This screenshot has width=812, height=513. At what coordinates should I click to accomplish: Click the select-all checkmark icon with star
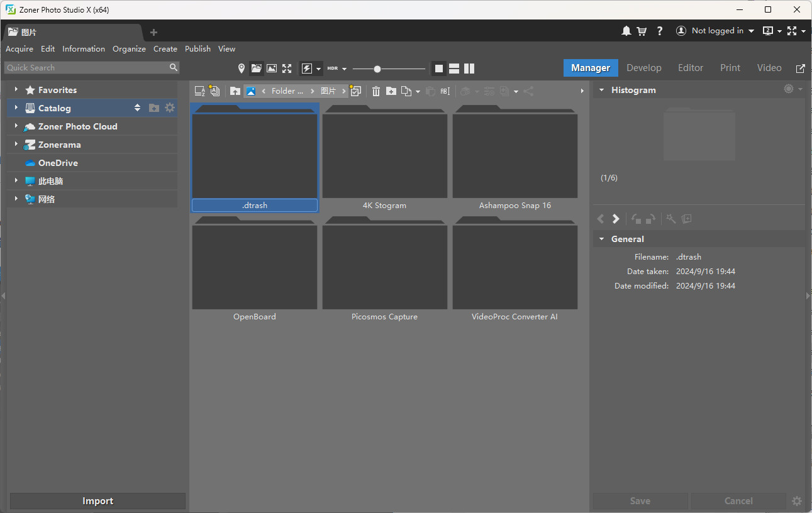[355, 91]
